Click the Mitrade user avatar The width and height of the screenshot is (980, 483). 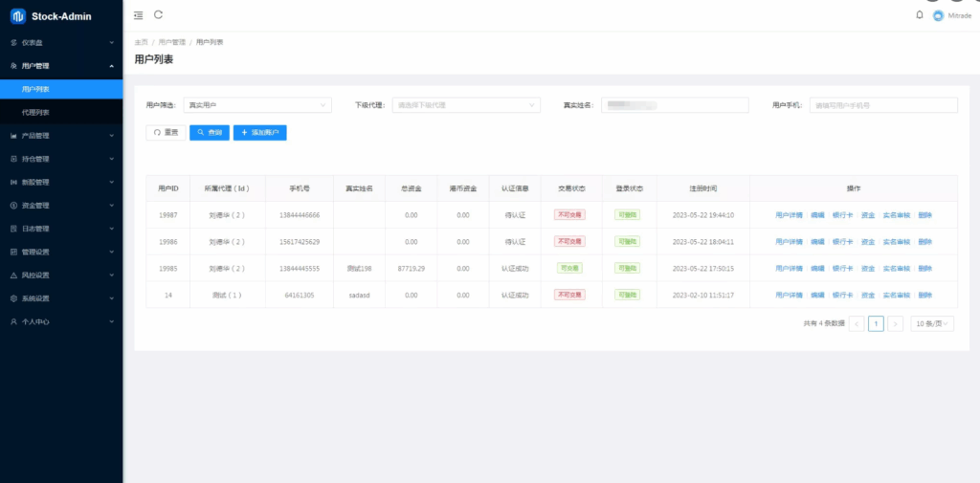click(x=938, y=15)
